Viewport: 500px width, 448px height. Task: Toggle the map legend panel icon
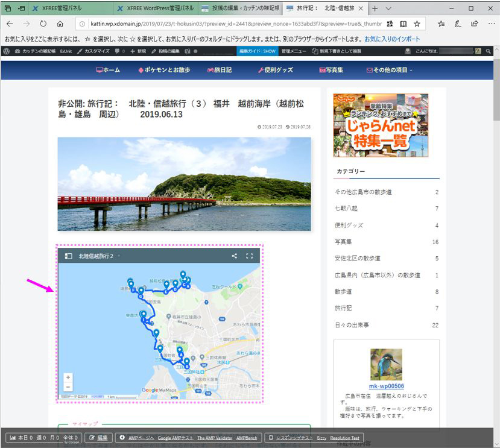click(68, 256)
